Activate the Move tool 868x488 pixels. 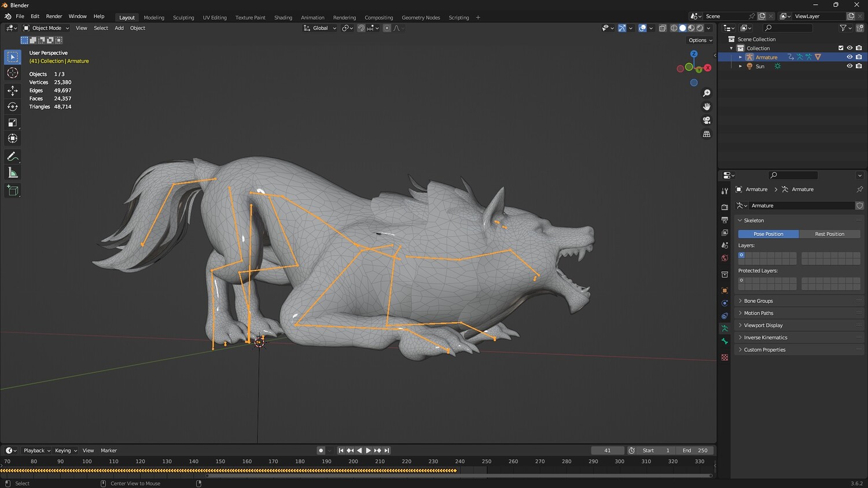13,91
